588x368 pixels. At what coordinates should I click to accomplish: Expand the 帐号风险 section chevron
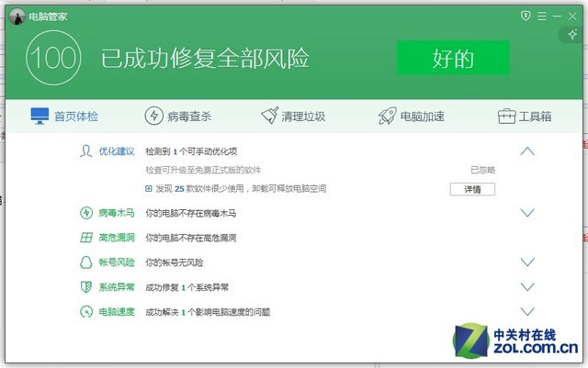pos(526,262)
